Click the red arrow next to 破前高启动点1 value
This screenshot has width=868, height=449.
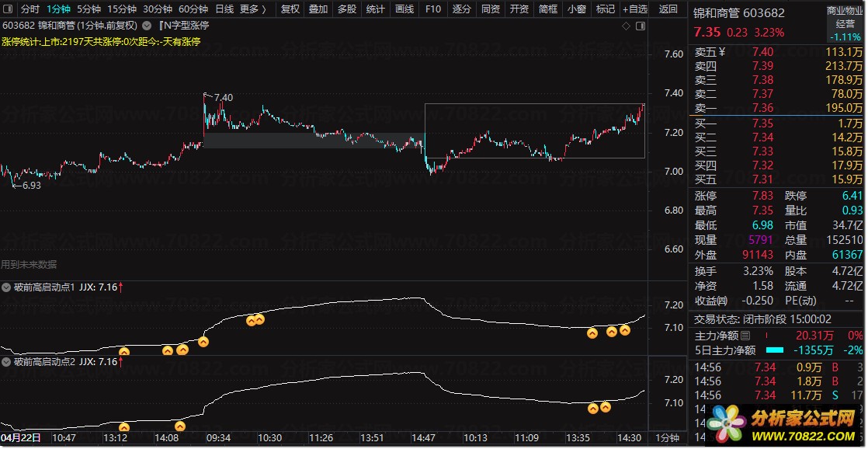pos(121,287)
